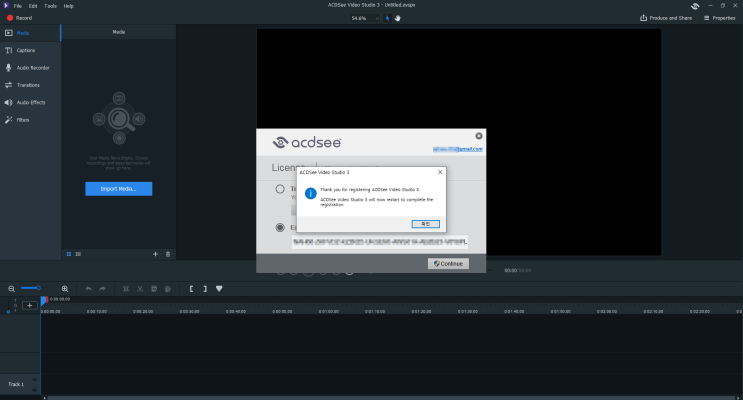The height and width of the screenshot is (400, 743).
Task: Click the blurred account email link
Action: (x=457, y=149)
